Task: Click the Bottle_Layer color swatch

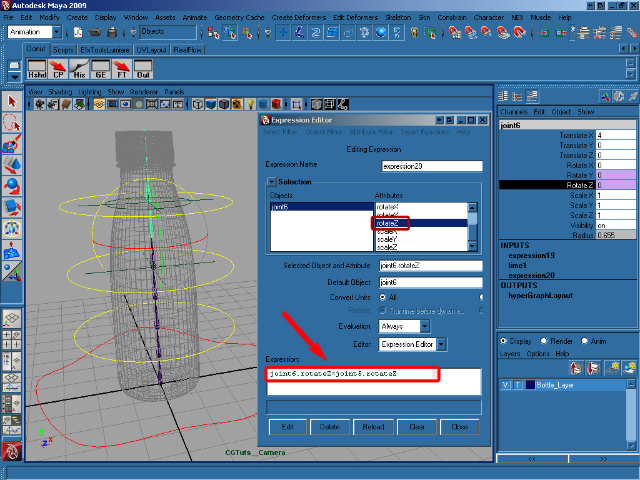Action: [528, 384]
